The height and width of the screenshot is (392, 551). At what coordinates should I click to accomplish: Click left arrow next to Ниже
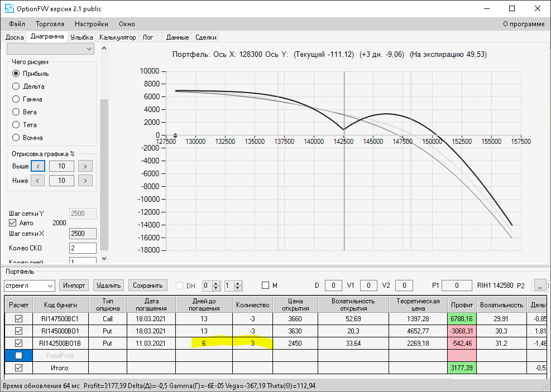point(38,181)
